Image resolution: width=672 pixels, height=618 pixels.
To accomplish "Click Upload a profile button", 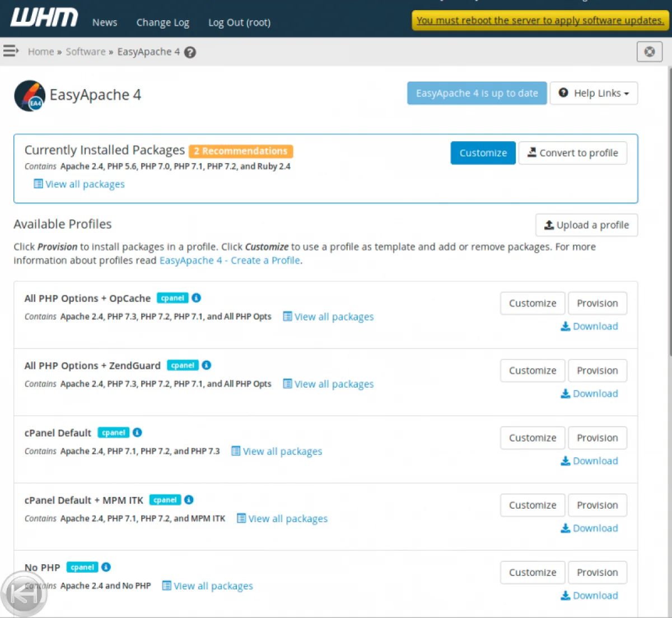I will click(586, 225).
